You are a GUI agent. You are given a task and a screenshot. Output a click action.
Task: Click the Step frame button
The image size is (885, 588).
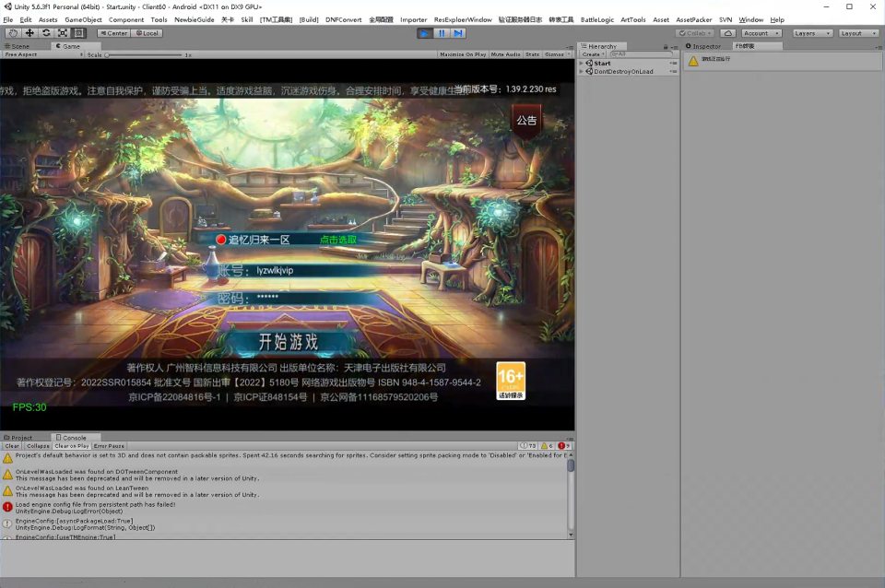tap(458, 33)
